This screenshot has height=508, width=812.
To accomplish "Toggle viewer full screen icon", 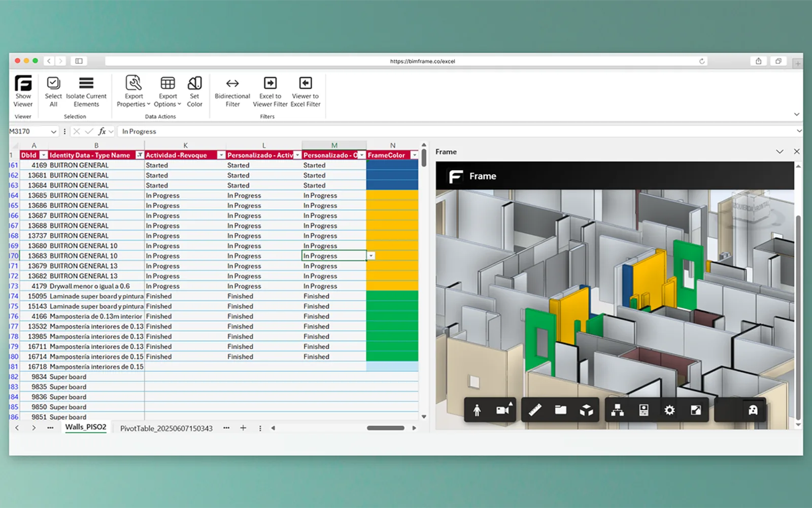I will coord(696,410).
